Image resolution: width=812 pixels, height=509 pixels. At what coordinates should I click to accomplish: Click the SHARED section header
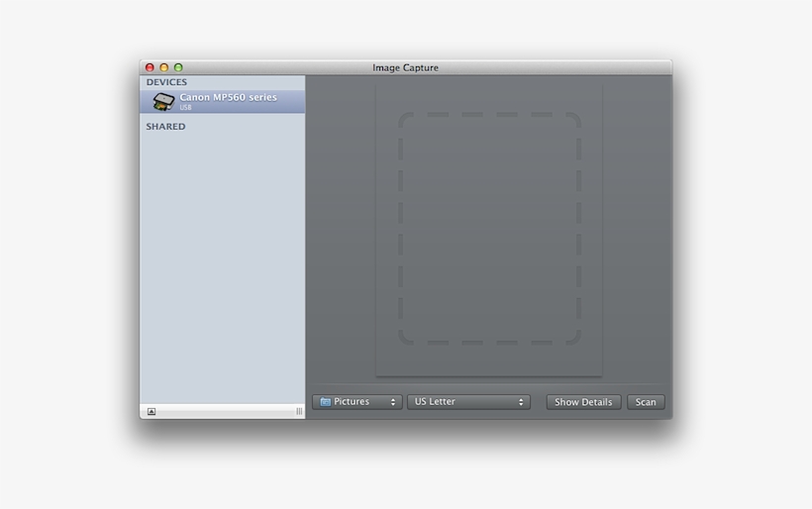(x=165, y=127)
